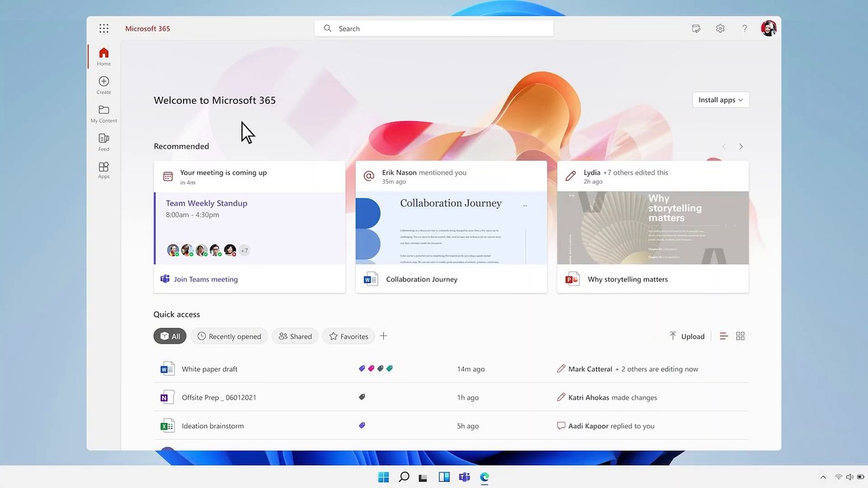Open settings gear in header
Image resolution: width=868 pixels, height=488 pixels.
pos(720,28)
